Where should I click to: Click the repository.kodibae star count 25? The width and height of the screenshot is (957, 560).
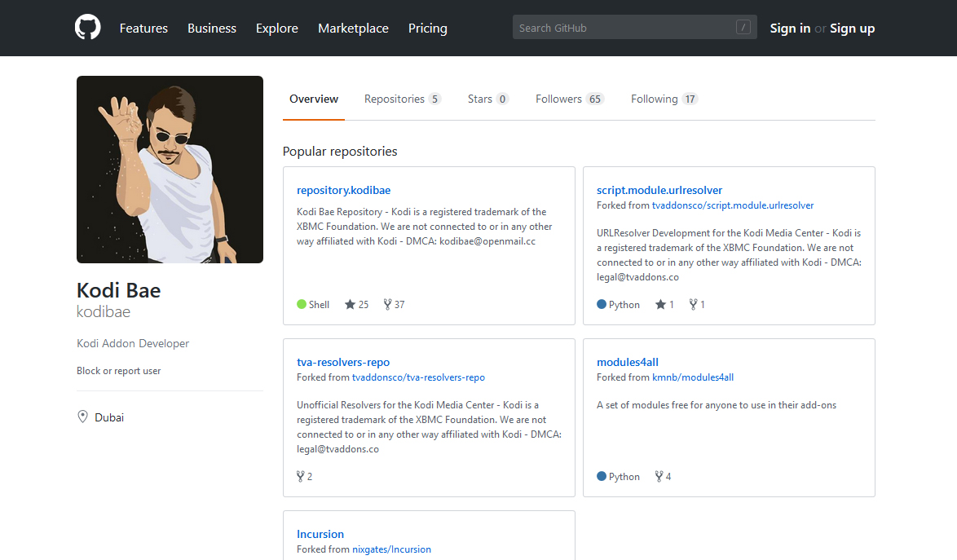(364, 304)
